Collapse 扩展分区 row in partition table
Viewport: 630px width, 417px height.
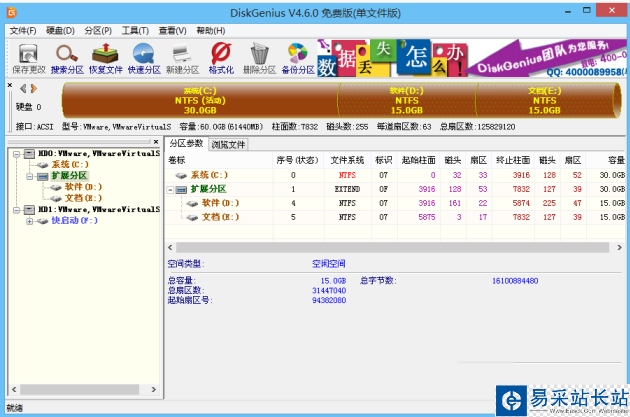click(x=170, y=189)
